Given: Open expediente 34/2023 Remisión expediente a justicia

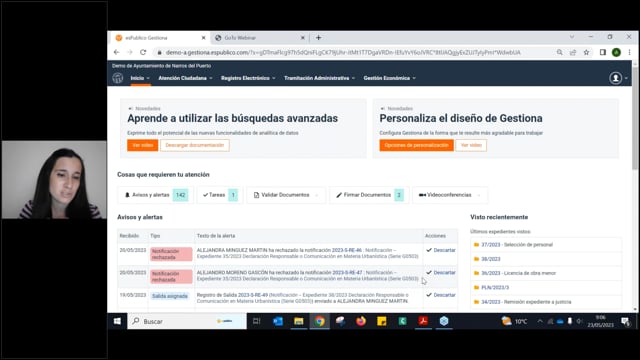Looking at the screenshot, I should coord(526,302).
